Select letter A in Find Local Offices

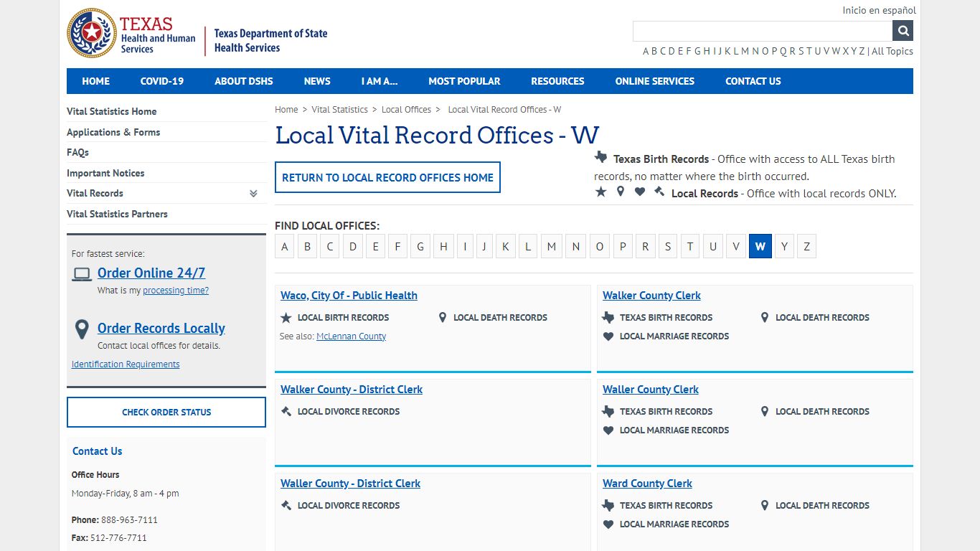click(285, 246)
